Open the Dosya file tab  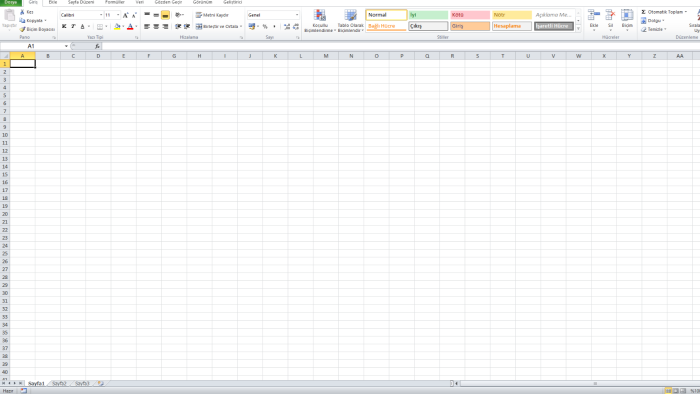click(11, 2)
